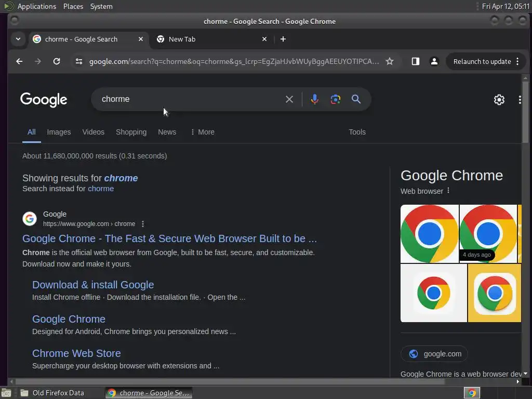The height and width of the screenshot is (399, 532).
Task: Open the three-dot menu beside google.com result URL
Action: click(x=143, y=224)
